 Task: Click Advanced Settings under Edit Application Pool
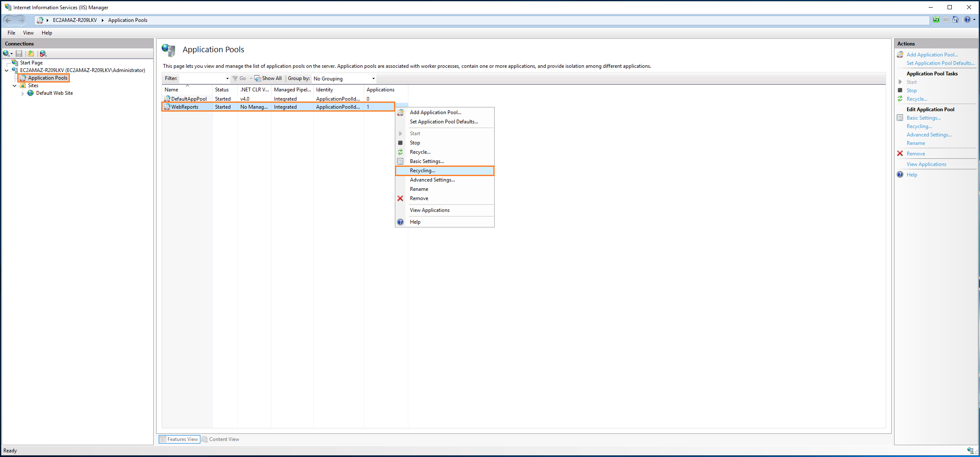click(929, 134)
